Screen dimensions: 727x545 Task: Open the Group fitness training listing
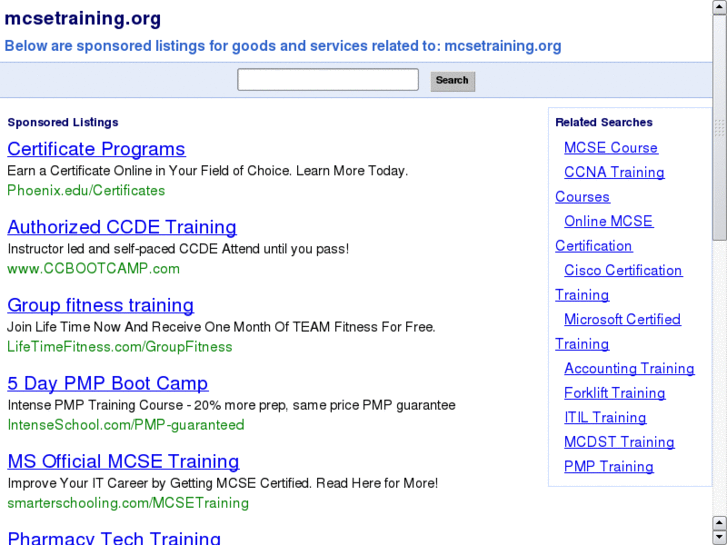click(101, 305)
